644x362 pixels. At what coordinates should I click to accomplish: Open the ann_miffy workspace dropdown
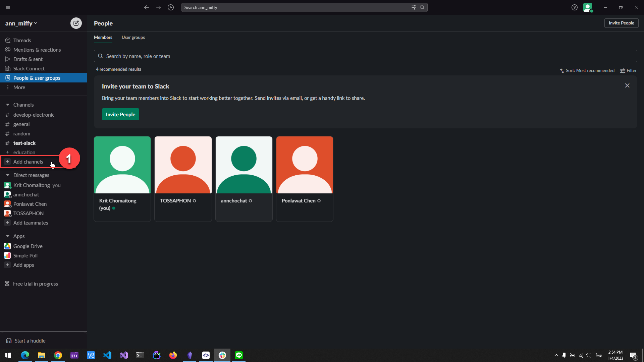coord(21,23)
